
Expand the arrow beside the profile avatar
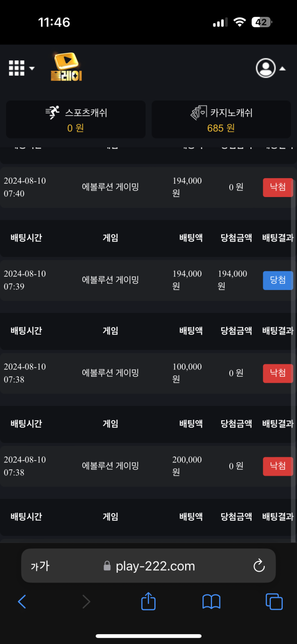283,69
